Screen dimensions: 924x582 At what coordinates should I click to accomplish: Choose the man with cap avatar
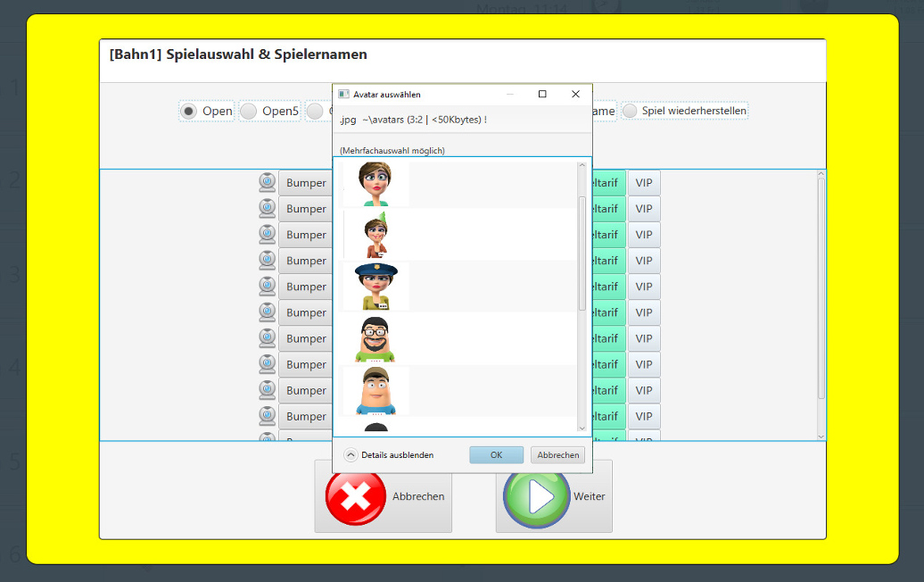point(375,390)
